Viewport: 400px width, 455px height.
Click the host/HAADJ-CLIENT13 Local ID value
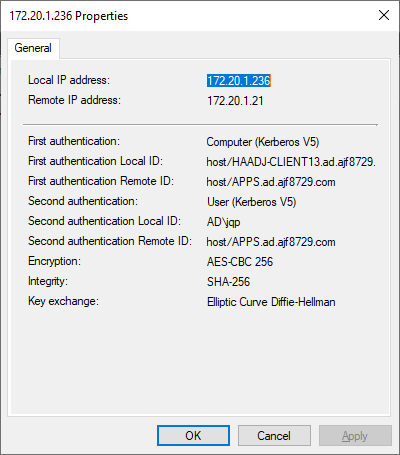coord(291,162)
